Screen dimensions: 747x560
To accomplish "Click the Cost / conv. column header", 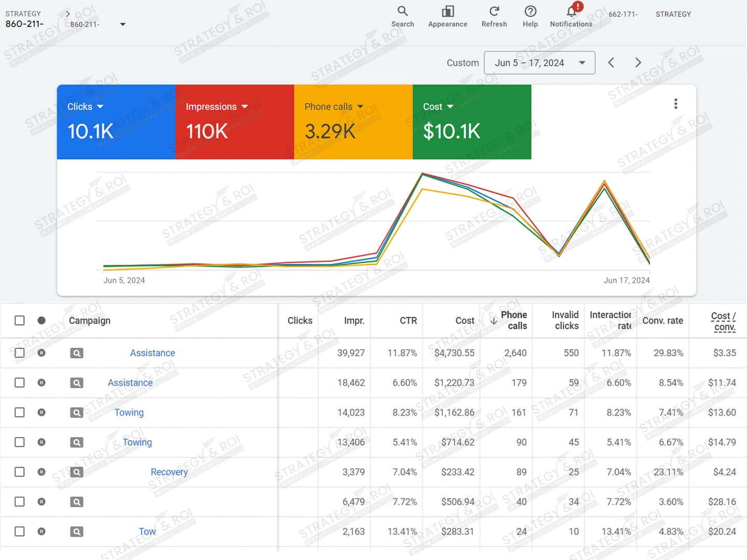I will (x=724, y=321).
